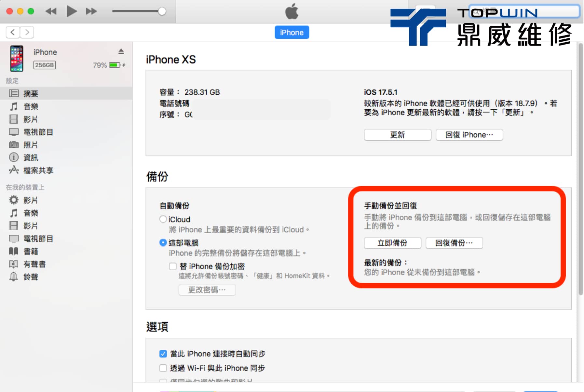Click the play button in toolbar
This screenshot has width=584, height=392.
pyautogui.click(x=71, y=11)
